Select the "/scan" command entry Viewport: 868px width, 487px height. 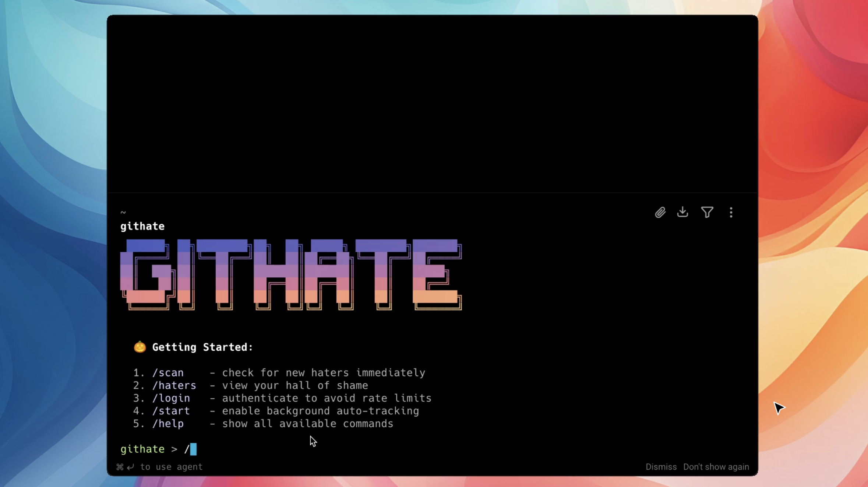point(169,372)
